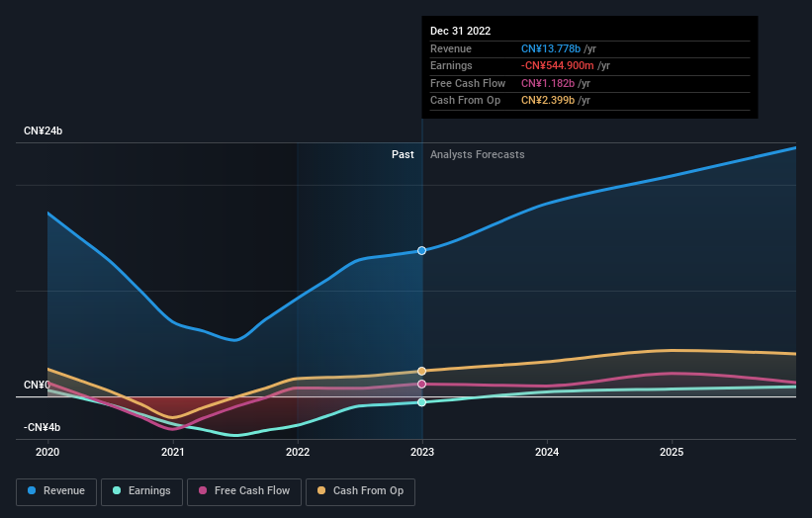Click the CN¥13.778b revenue value
This screenshot has height=518, width=812.
551,48
